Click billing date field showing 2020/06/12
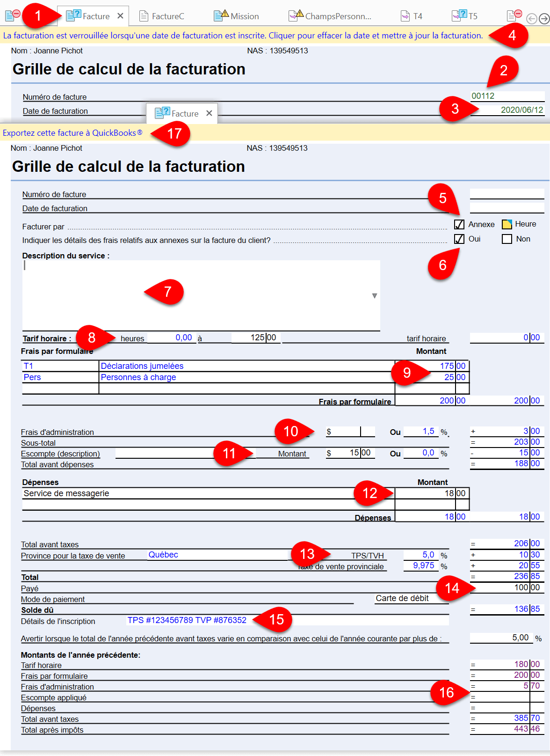The image size is (550, 756). click(x=507, y=110)
